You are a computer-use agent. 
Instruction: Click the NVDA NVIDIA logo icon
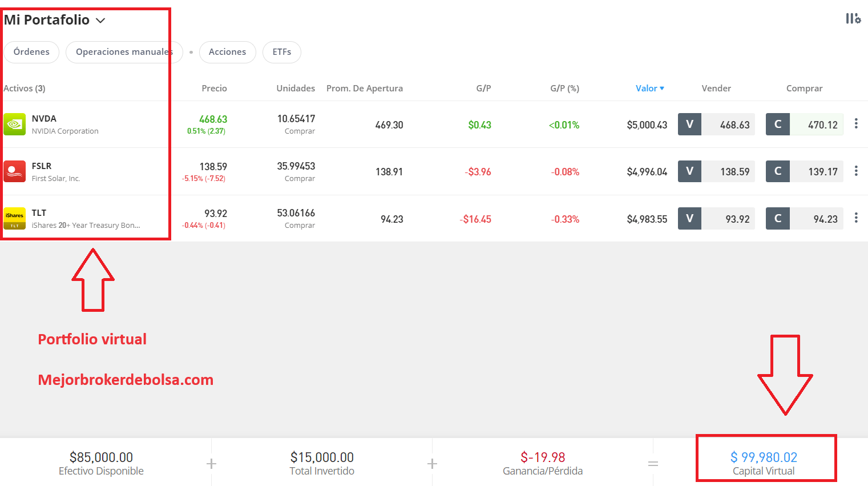click(14, 124)
